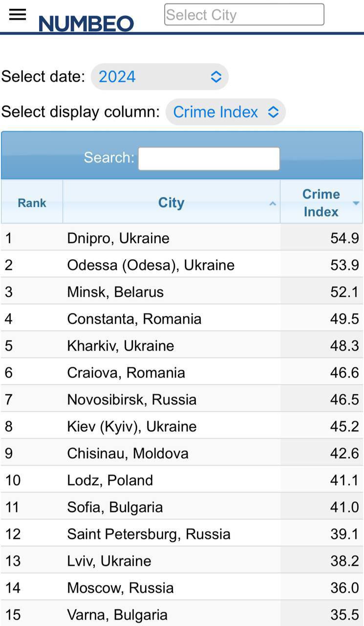Click the Rank column header

[x=31, y=202]
